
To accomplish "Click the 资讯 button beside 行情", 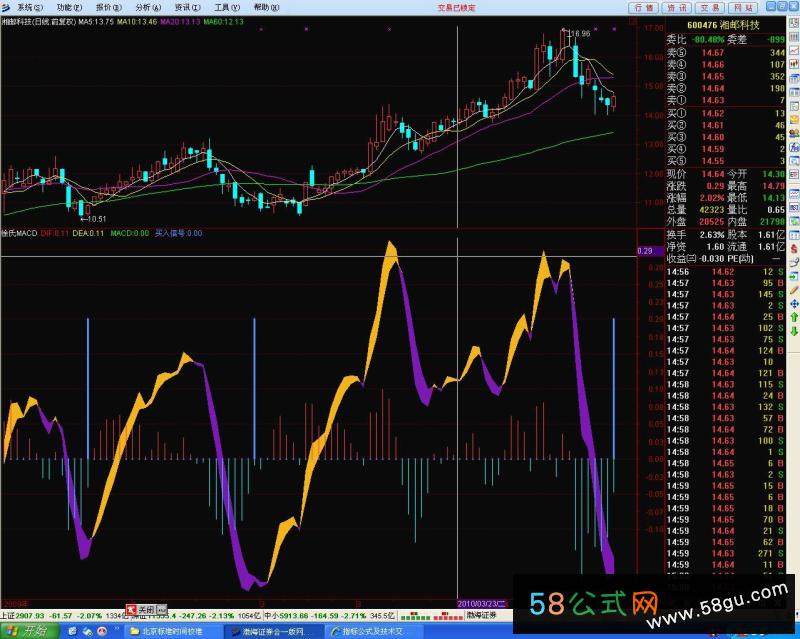I will point(677,8).
